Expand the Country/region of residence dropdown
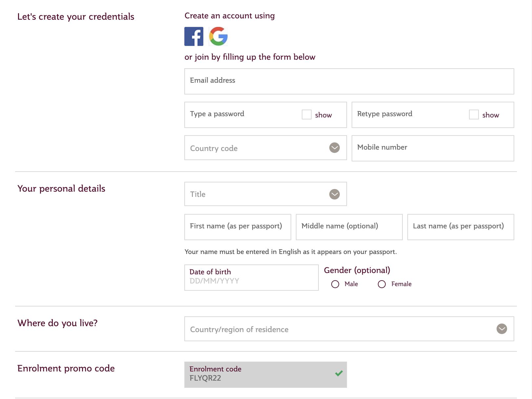The height and width of the screenshot is (399, 532). (x=349, y=329)
